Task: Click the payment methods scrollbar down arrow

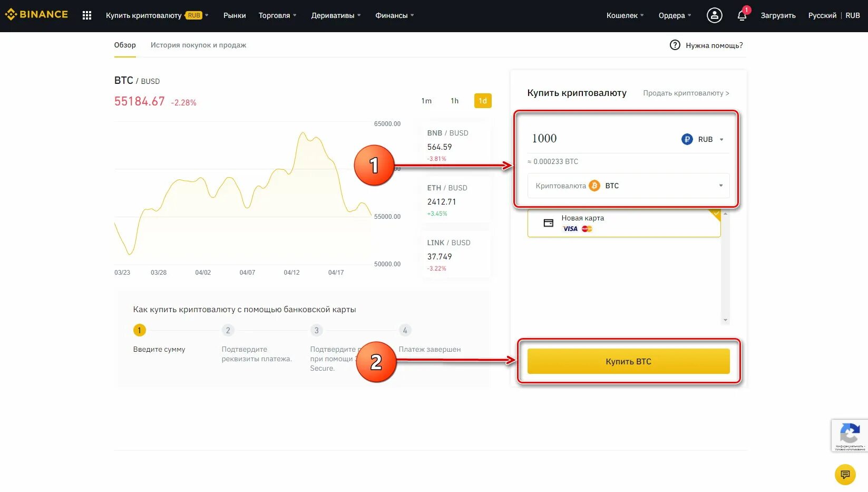Action: (725, 320)
